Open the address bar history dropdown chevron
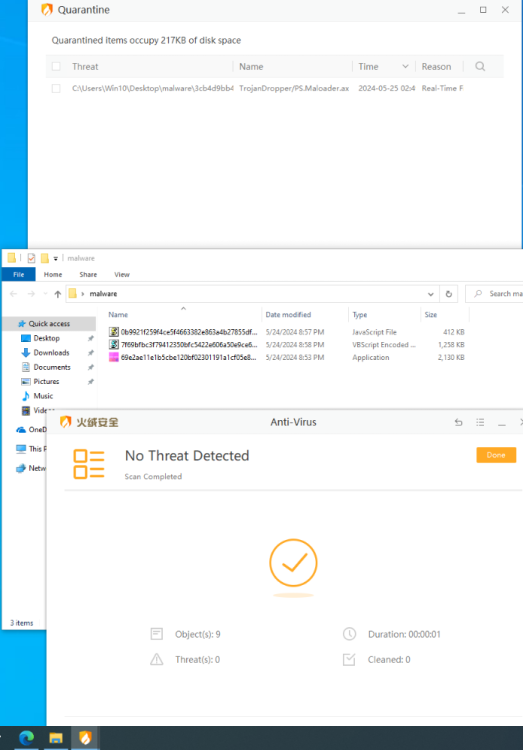 coord(431,294)
